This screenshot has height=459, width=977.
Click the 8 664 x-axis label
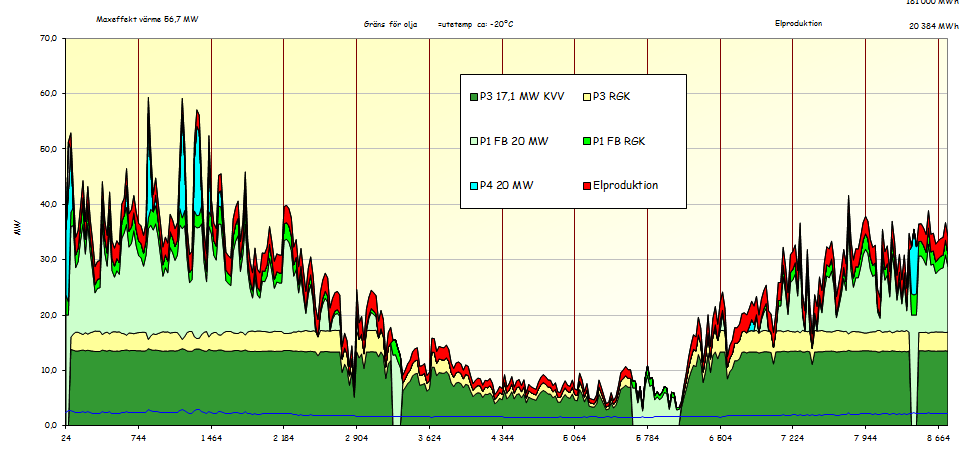coord(938,438)
